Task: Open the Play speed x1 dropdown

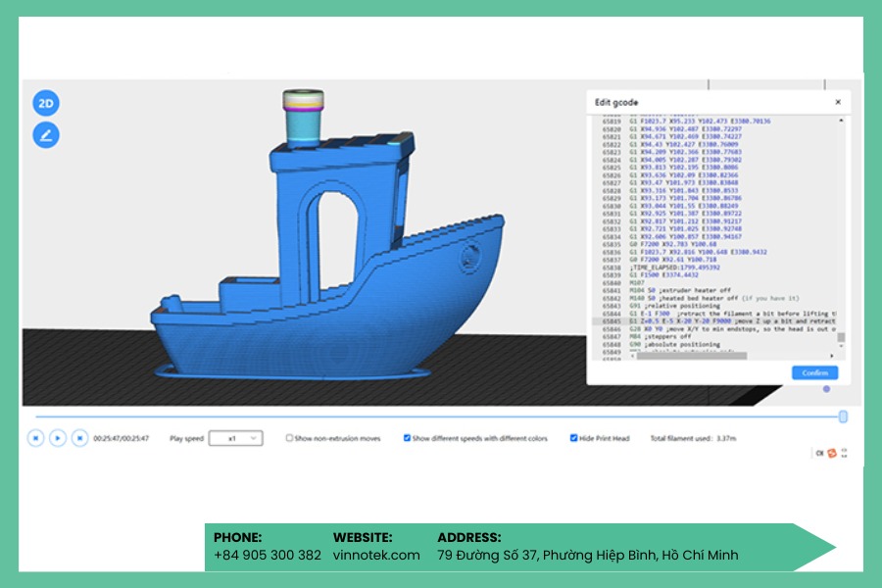Action: point(235,438)
